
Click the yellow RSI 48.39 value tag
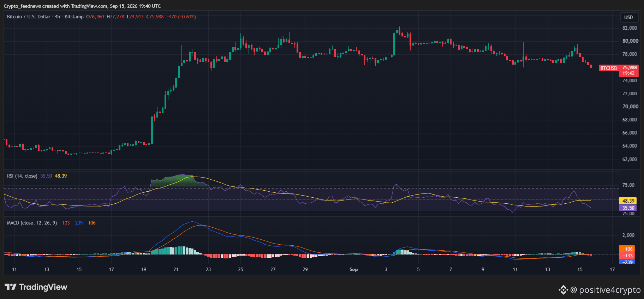(x=628, y=201)
